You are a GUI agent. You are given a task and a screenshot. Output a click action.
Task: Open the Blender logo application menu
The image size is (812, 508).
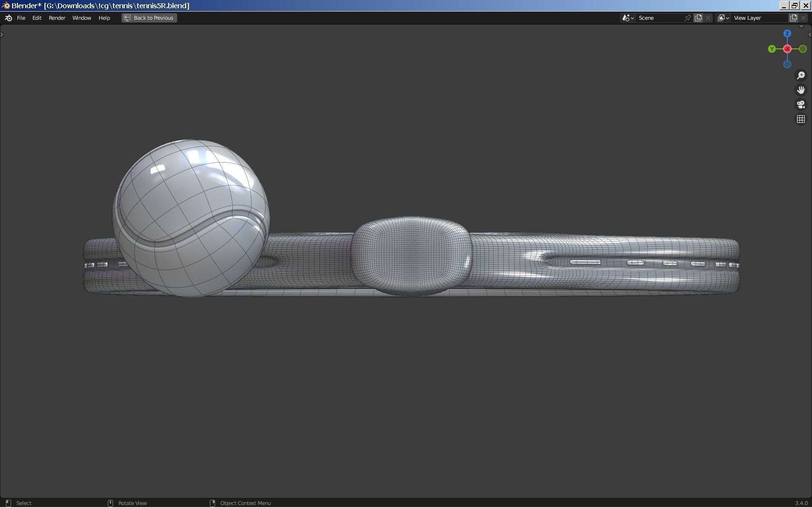click(x=8, y=18)
